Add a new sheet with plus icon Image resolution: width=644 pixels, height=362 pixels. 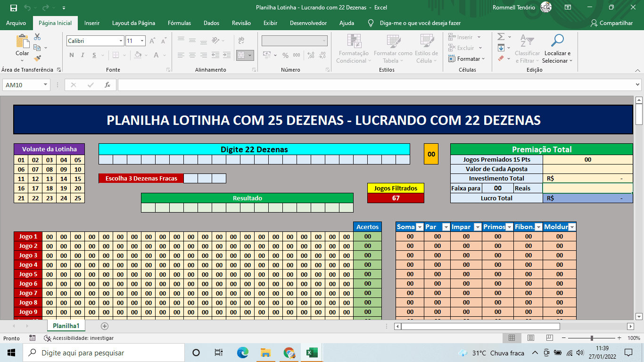pyautogui.click(x=105, y=326)
